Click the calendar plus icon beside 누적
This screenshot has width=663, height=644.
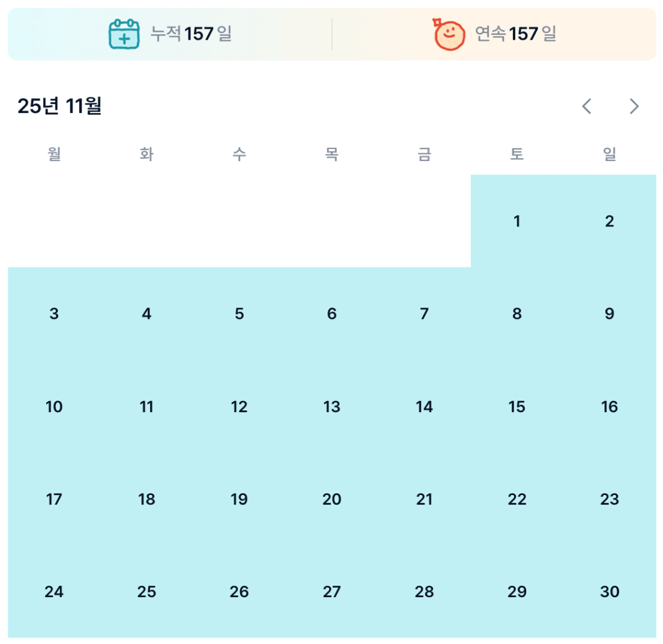(124, 34)
